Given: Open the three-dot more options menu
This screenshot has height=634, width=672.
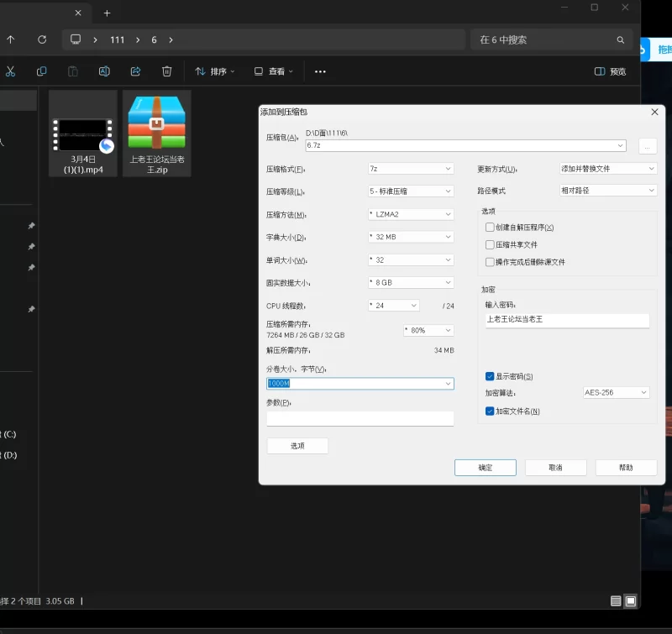Looking at the screenshot, I should click(x=320, y=71).
